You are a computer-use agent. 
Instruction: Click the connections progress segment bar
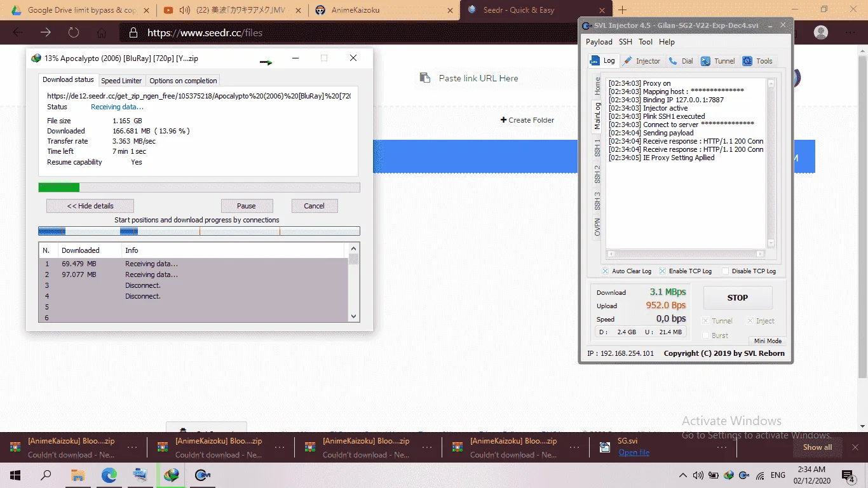pyautogui.click(x=199, y=231)
